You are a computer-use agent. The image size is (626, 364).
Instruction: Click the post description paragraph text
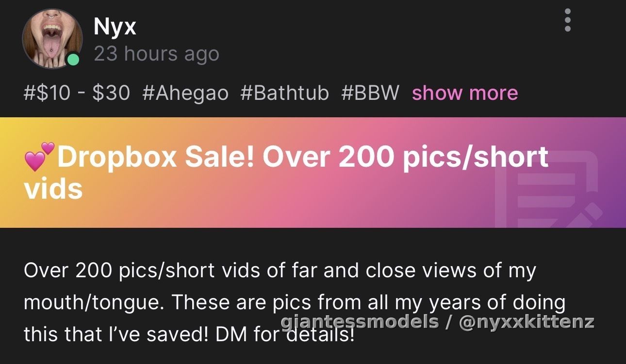(295, 302)
